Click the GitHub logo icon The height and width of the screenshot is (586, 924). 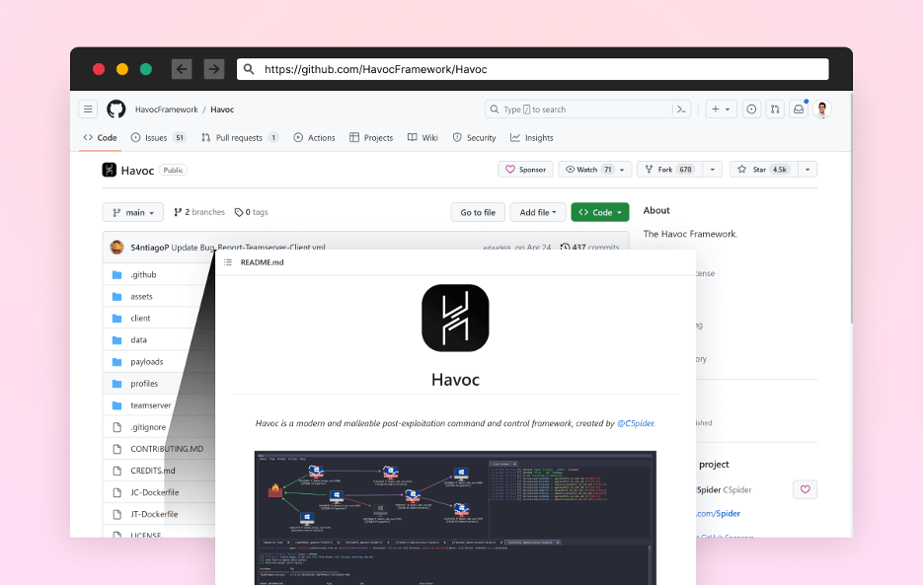[x=116, y=110]
